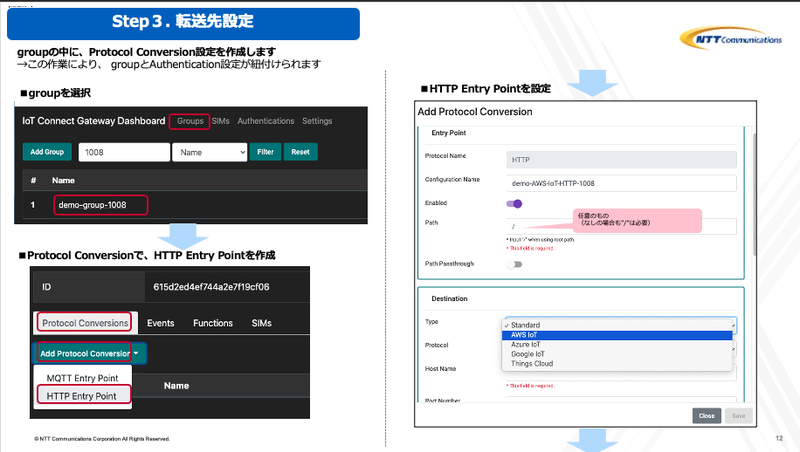Screen dimensions: 800x452
Task: Click the Name column header under Protocol Conversions
Action: (177, 386)
